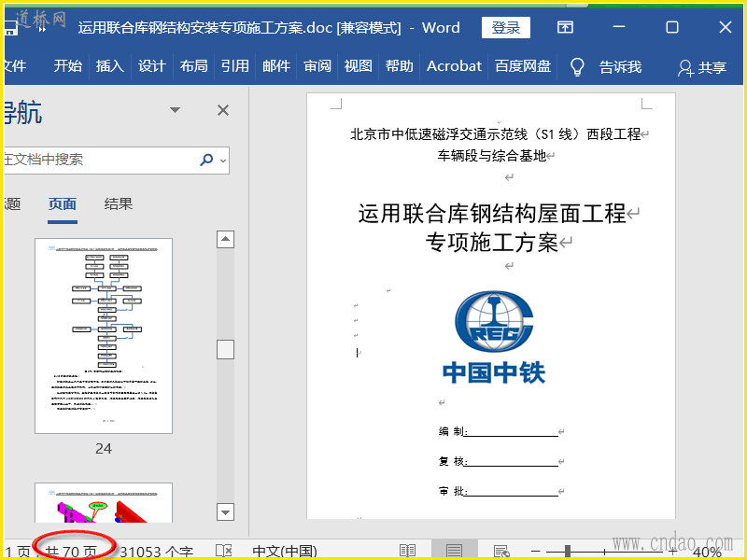
Task: Open the 视图 ribbon tab
Action: pos(358,65)
